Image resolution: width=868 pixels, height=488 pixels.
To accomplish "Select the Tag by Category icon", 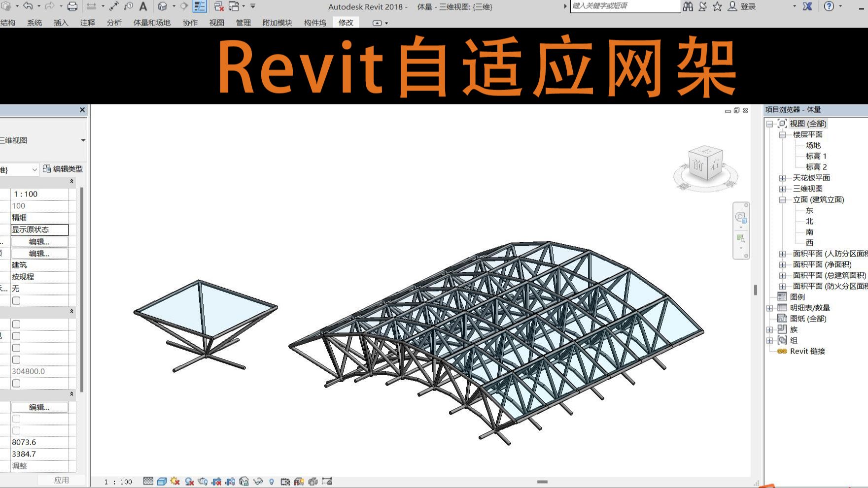I will coord(129,6).
